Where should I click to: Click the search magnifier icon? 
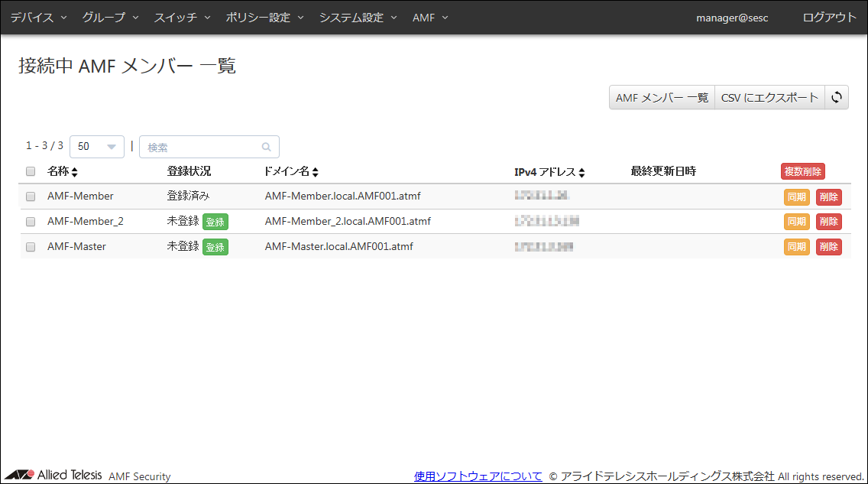tap(266, 147)
